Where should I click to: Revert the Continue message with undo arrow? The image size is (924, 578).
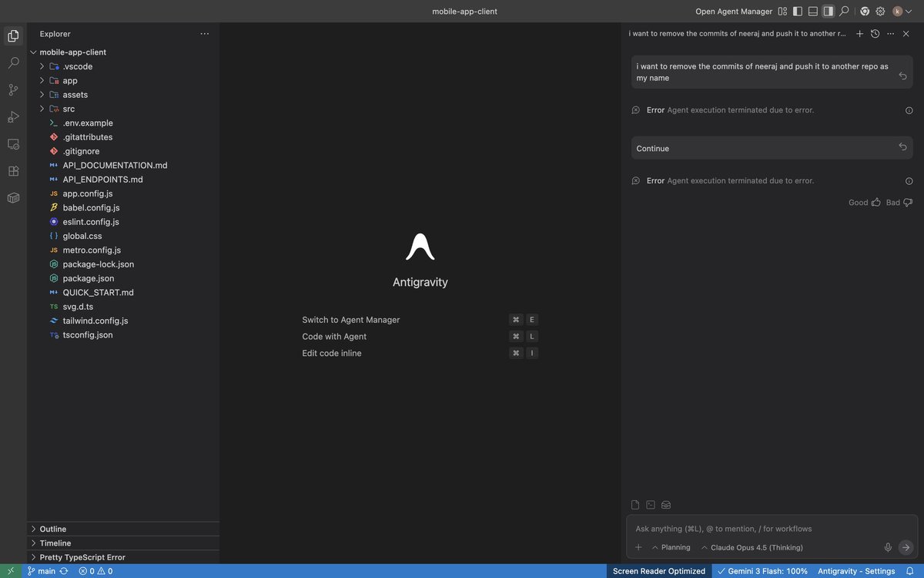902,146
